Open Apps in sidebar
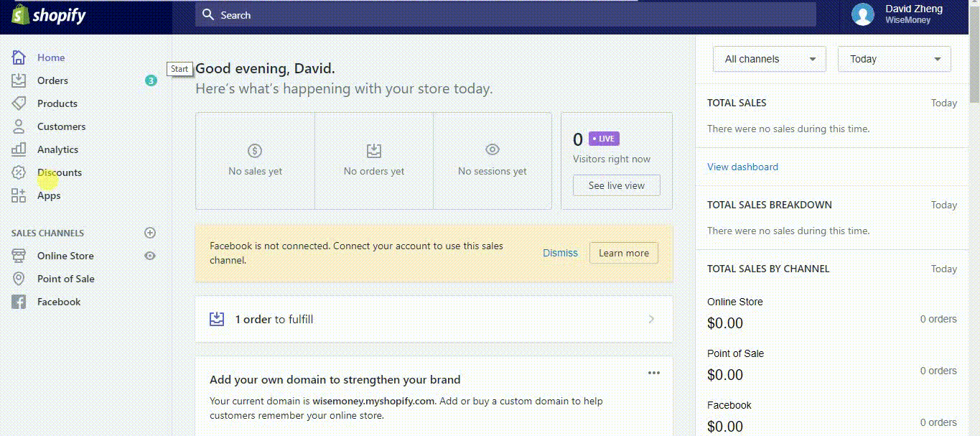Viewport: 980px width, 436px height. [49, 195]
